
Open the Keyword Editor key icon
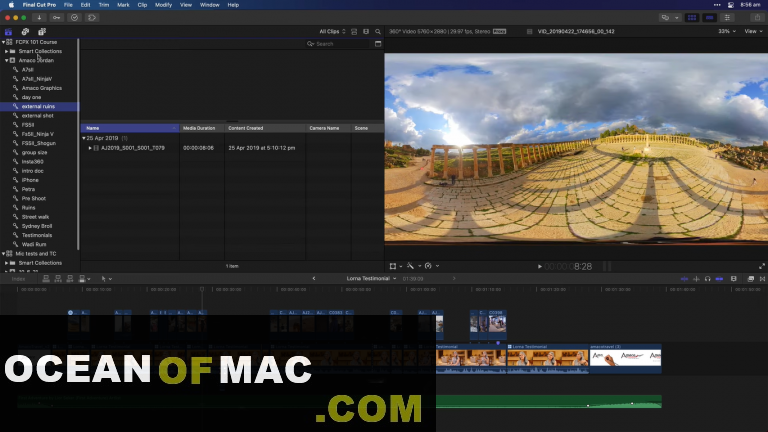tap(57, 17)
